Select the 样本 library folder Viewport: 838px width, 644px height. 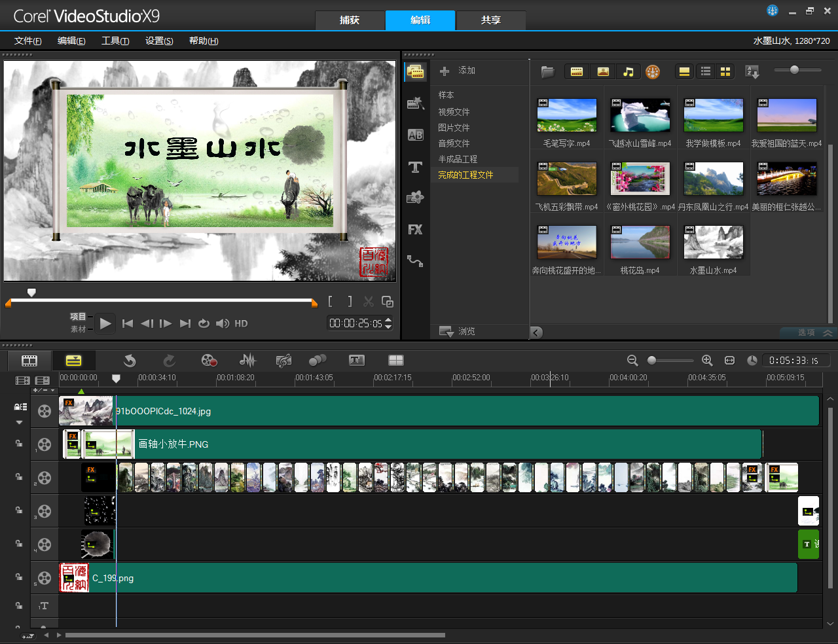tap(446, 95)
